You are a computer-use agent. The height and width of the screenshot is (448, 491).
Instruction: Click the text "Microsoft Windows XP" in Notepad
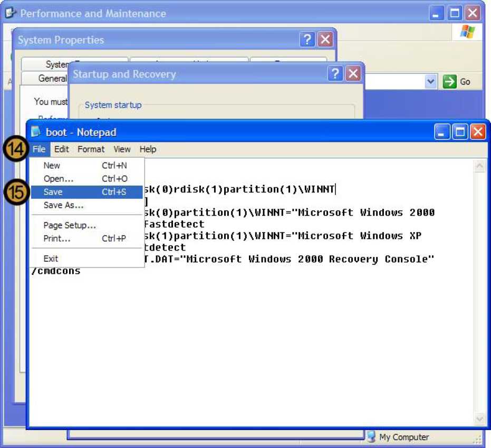point(360,236)
